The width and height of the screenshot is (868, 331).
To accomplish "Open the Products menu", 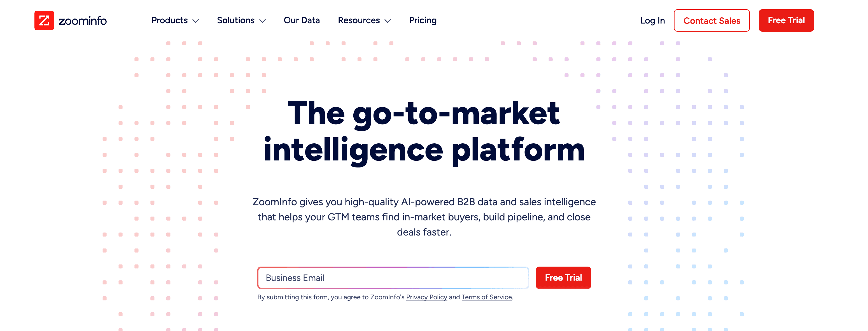I will [169, 20].
